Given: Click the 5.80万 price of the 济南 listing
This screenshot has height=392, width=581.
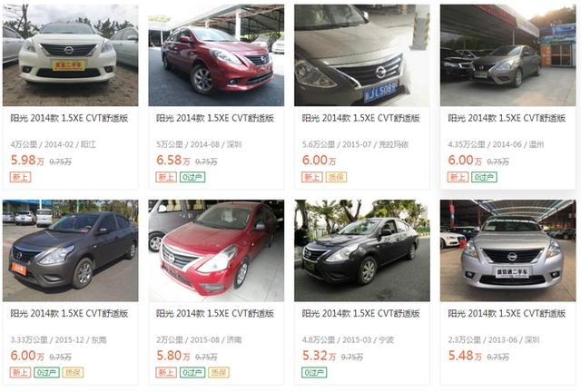Looking at the screenshot, I should coord(173,356).
